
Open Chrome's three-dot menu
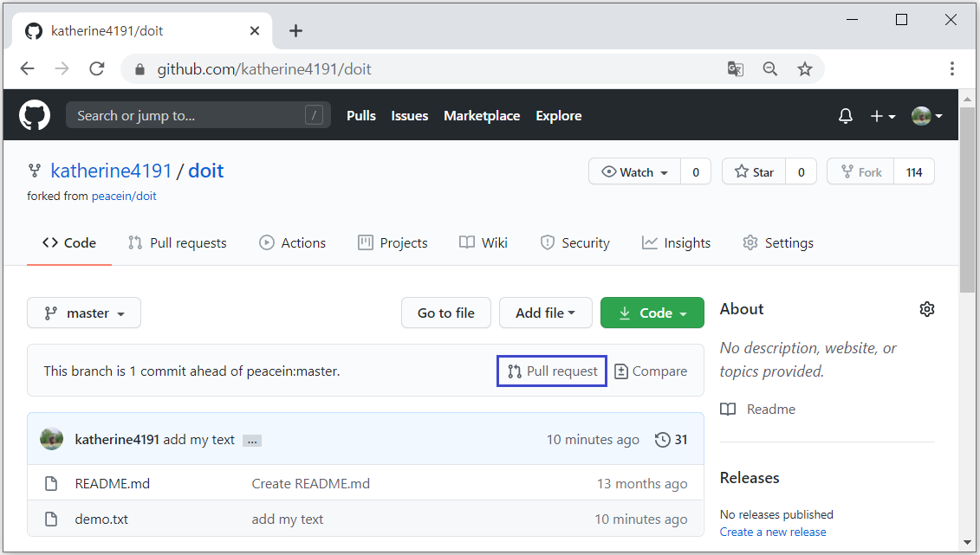952,68
